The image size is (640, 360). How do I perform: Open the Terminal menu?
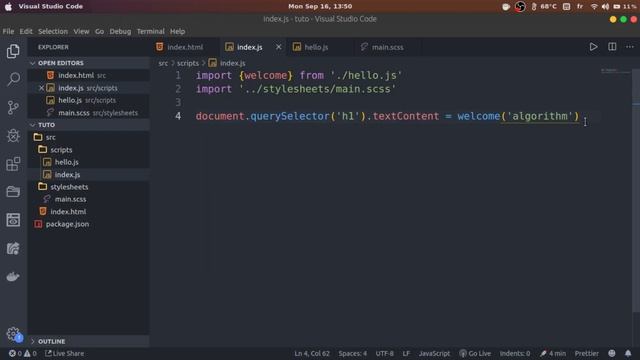click(151, 31)
